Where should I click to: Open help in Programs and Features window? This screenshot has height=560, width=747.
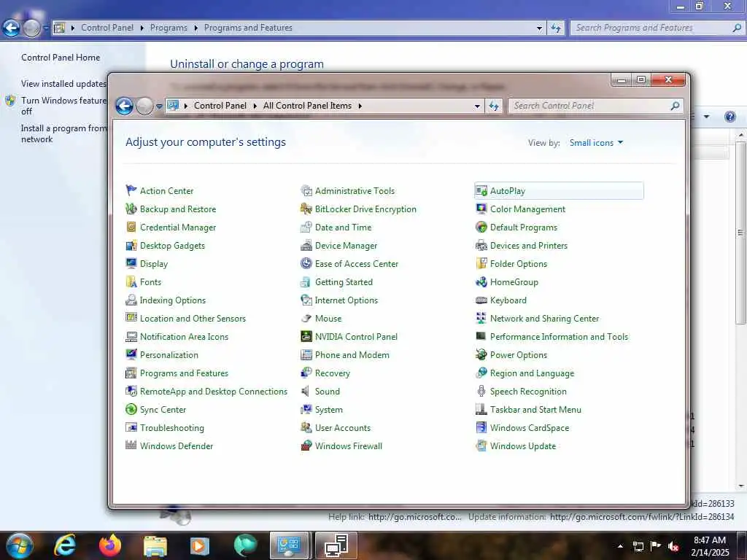[x=729, y=117]
